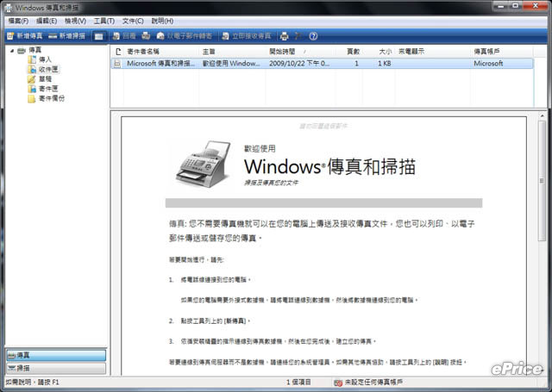This screenshot has height=392, width=552.
Task: Select the 草稿 (Drafts) folder
Action: coord(45,79)
